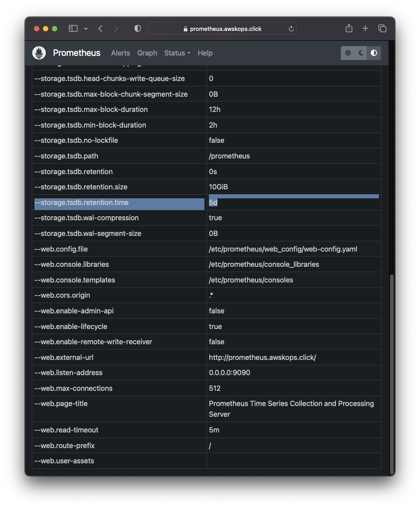Click the --storage.tsdb.head-chunks-write-queue-size flag
Screen dimensions: 420x509
click(x=110, y=78)
